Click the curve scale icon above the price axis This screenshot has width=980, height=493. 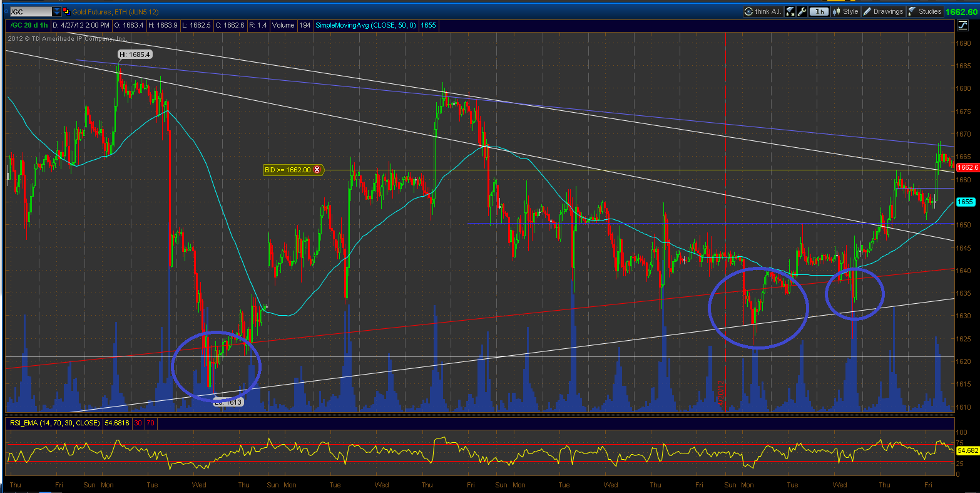962,25
